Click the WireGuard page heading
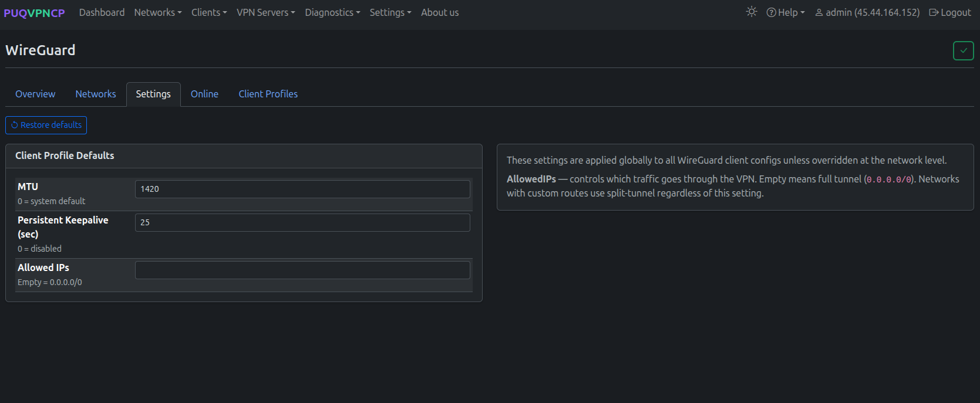This screenshot has width=980, height=403. coord(41,50)
